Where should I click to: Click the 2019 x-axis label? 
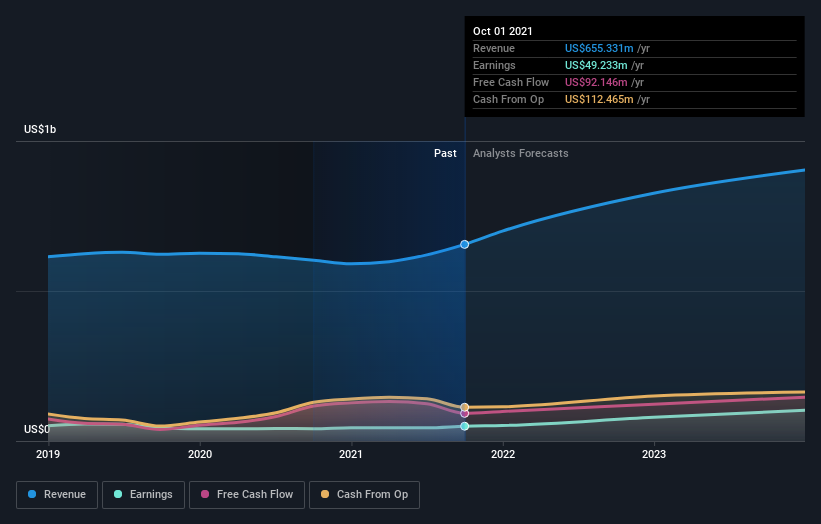48,454
